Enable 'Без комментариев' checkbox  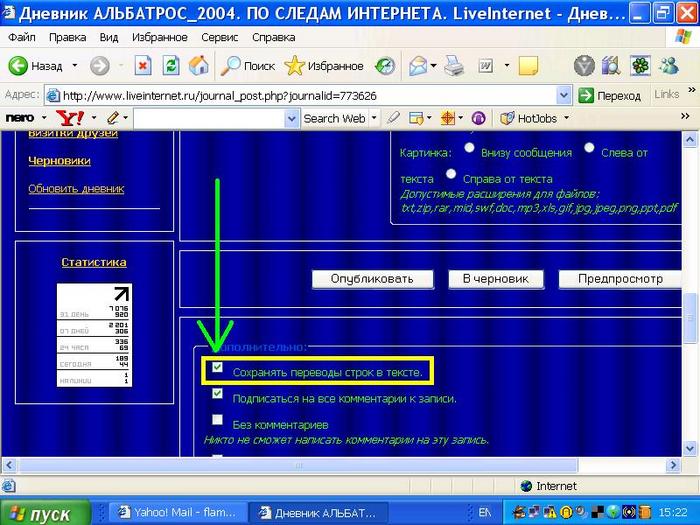click(x=217, y=420)
